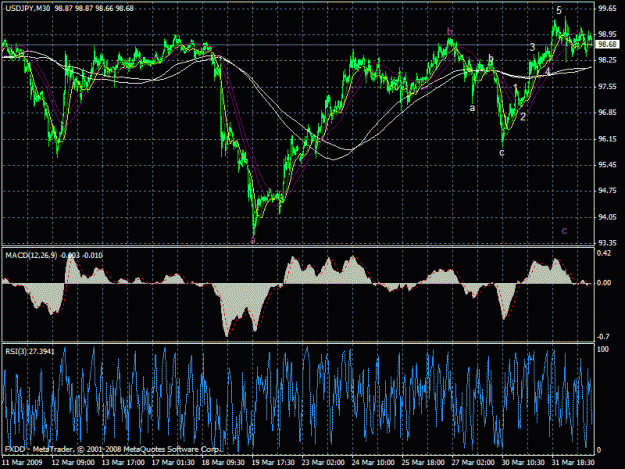Click the RSI scale value 100
This screenshot has width=625, height=469.
(603, 349)
